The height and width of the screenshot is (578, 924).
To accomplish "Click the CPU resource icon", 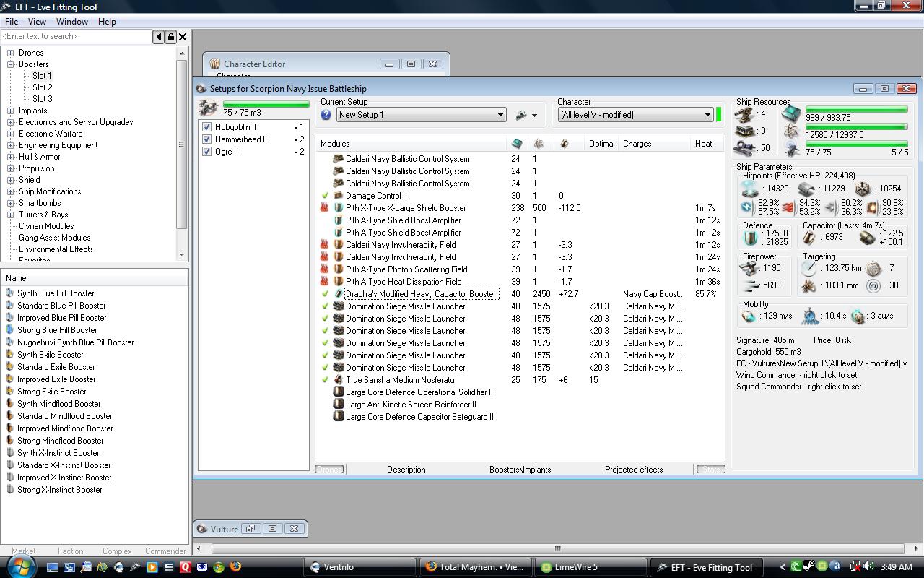I will [791, 114].
